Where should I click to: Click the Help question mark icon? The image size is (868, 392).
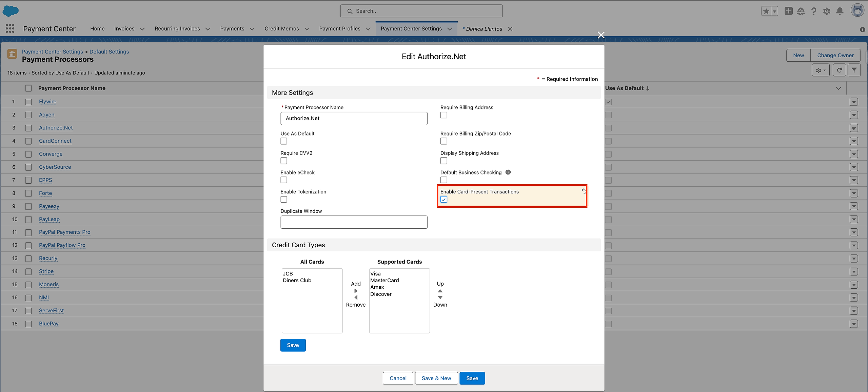[x=814, y=11]
